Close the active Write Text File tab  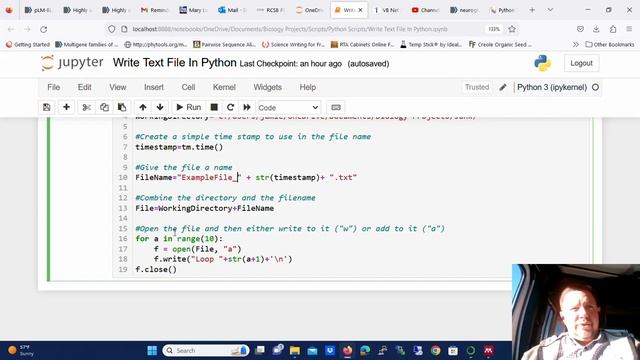pos(360,10)
